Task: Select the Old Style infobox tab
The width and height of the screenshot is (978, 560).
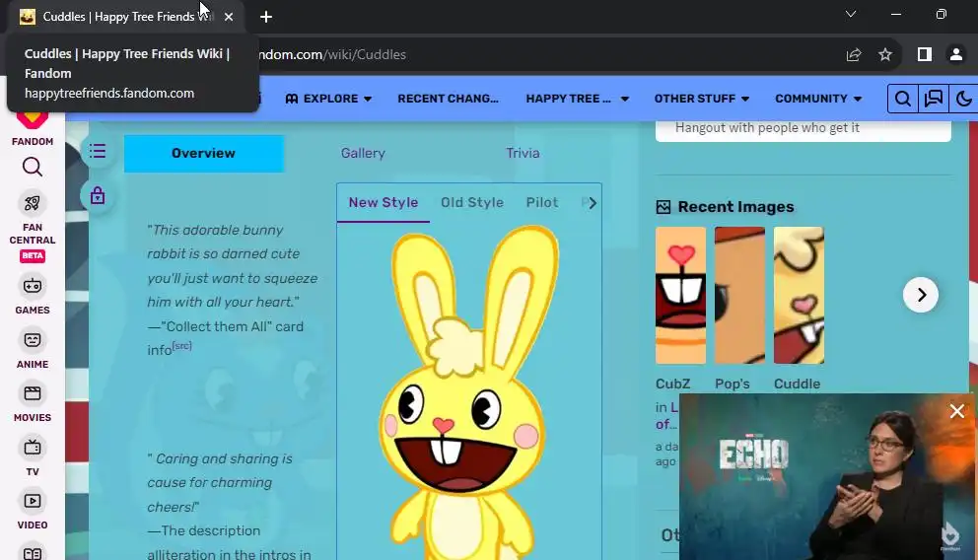Action: tap(472, 203)
